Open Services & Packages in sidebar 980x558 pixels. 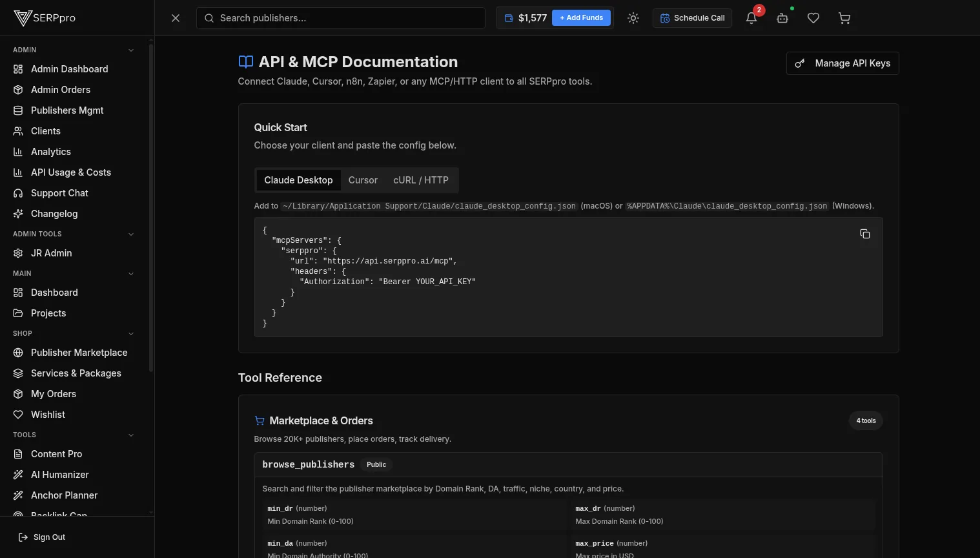coord(74,373)
